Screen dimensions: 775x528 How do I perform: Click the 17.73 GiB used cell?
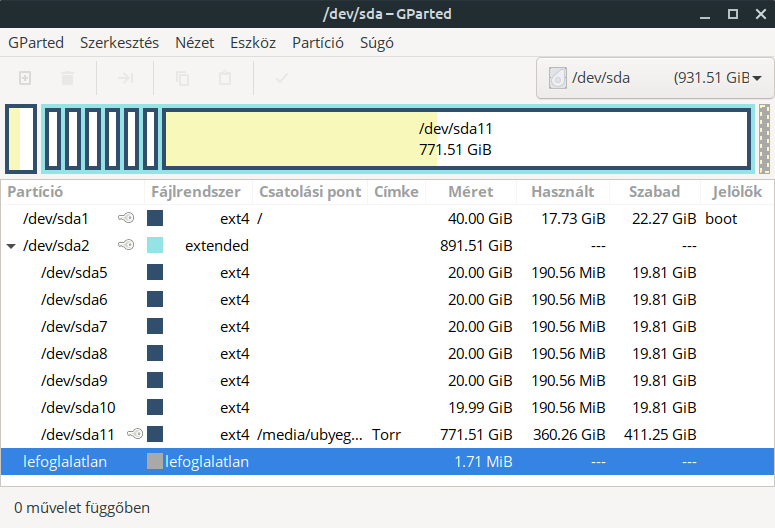point(573,219)
